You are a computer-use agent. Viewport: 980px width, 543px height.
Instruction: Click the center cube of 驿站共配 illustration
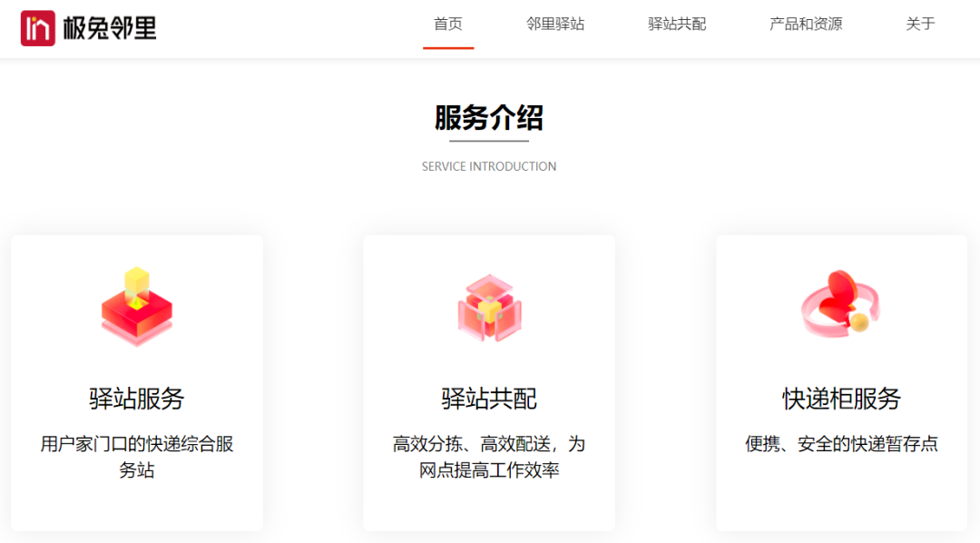point(489,309)
